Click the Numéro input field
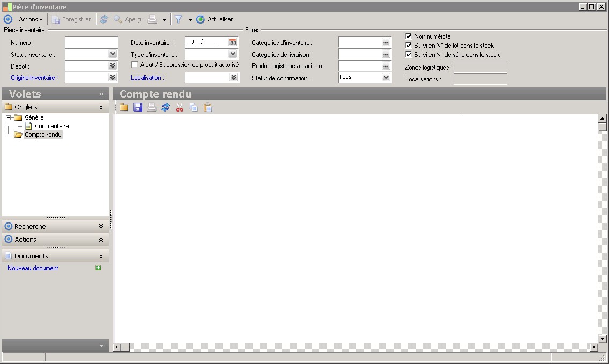The image size is (609, 364). [x=92, y=42]
